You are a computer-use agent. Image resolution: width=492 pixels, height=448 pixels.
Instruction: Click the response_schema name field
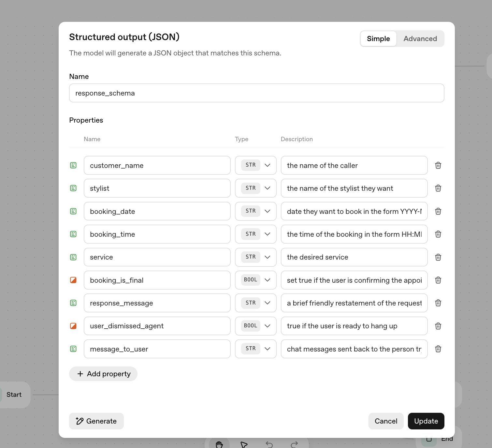tap(256, 93)
